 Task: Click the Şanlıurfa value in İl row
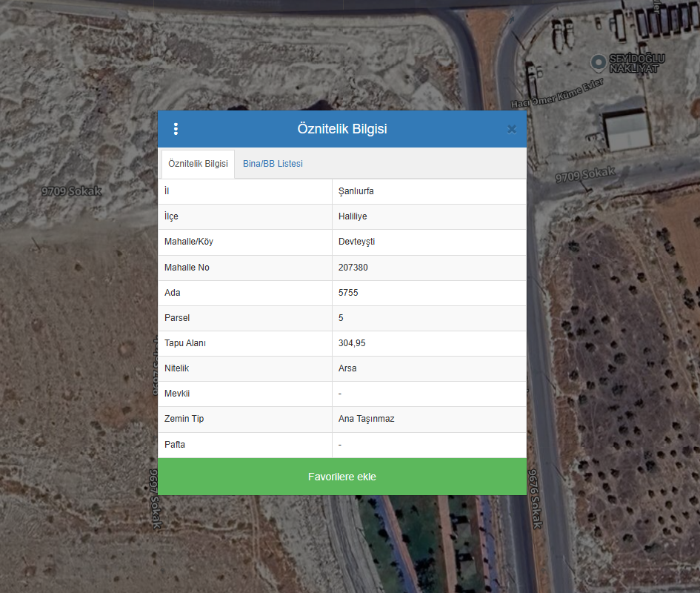(x=356, y=191)
